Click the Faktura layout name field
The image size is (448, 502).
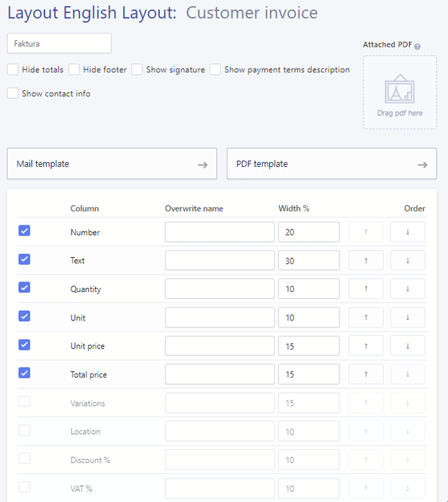point(59,43)
